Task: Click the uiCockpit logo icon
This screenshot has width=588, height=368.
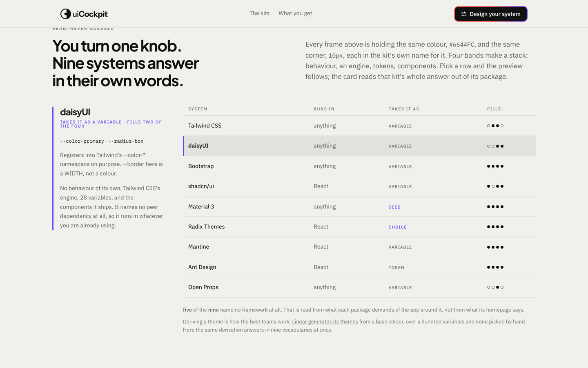Action: coord(65,14)
